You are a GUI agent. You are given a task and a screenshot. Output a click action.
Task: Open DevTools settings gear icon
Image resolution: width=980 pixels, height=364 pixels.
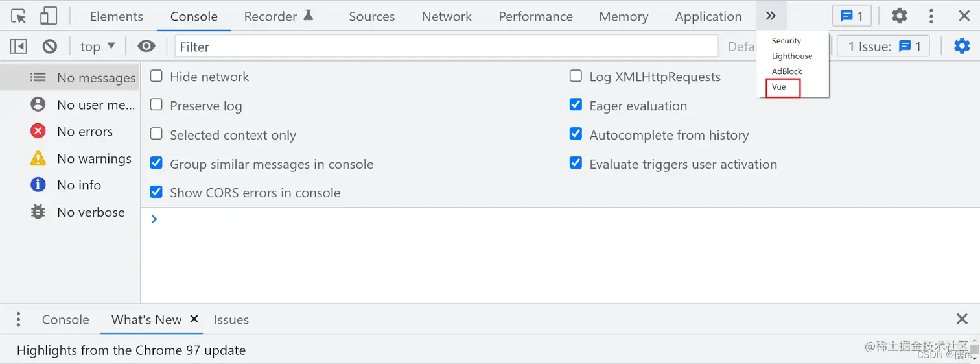pos(899,16)
